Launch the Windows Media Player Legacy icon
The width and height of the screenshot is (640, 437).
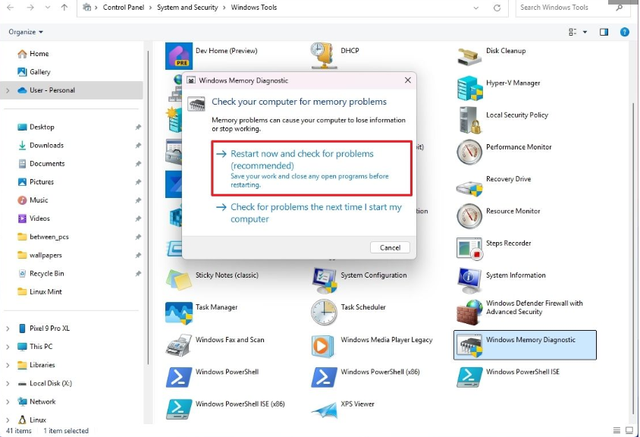point(322,346)
